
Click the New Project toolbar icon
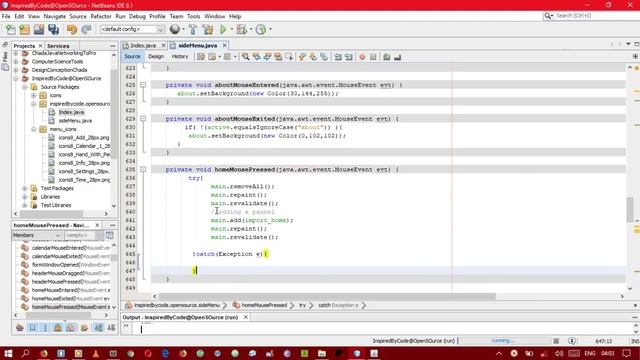[x=25, y=29]
